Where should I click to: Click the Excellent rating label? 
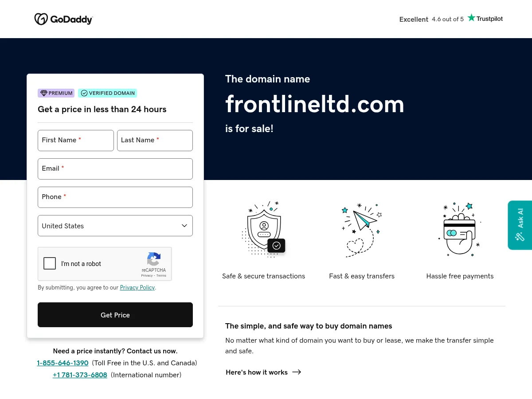click(x=414, y=19)
